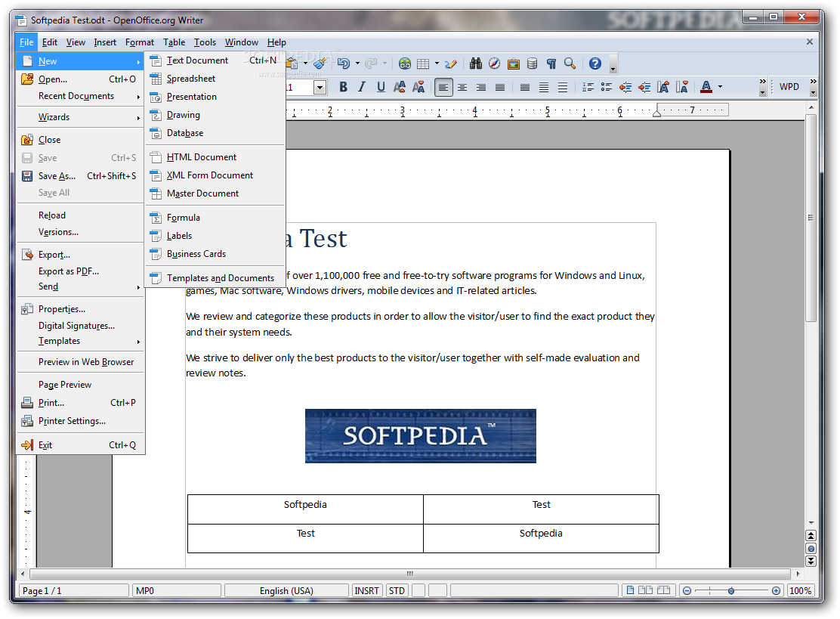Image resolution: width=840 pixels, height=619 pixels.
Task: Click the zoom slider handle
Action: [731, 590]
